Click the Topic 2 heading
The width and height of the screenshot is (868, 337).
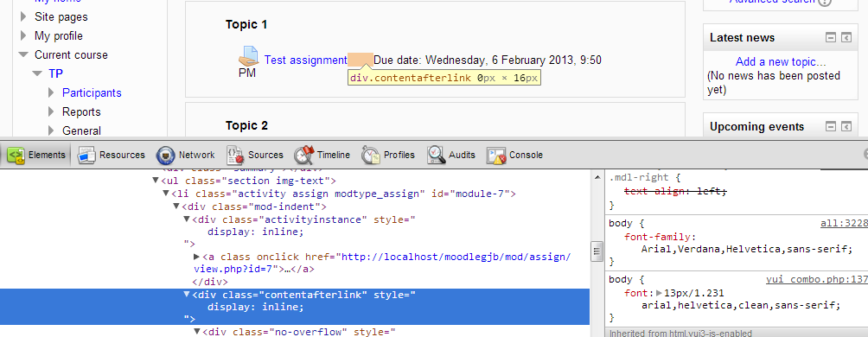tap(246, 125)
